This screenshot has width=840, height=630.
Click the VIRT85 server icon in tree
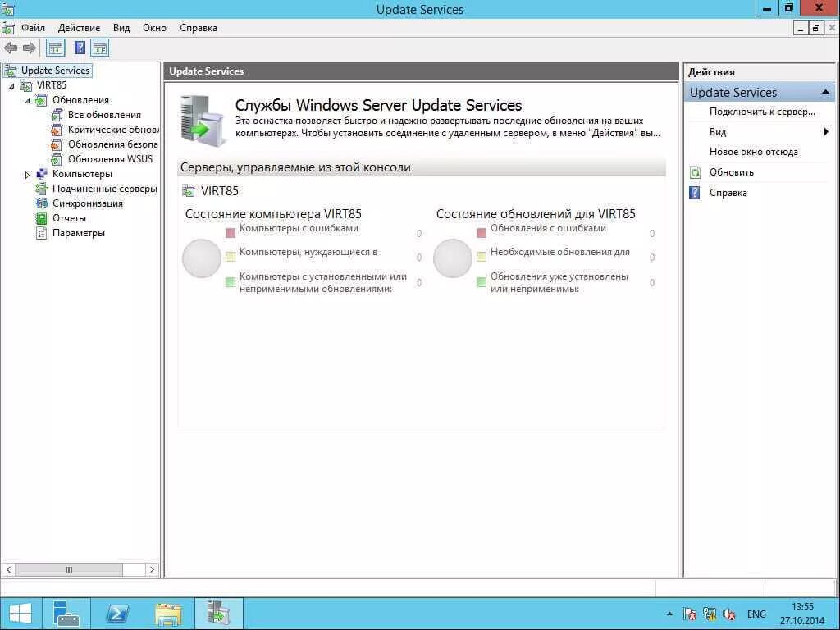pos(25,85)
